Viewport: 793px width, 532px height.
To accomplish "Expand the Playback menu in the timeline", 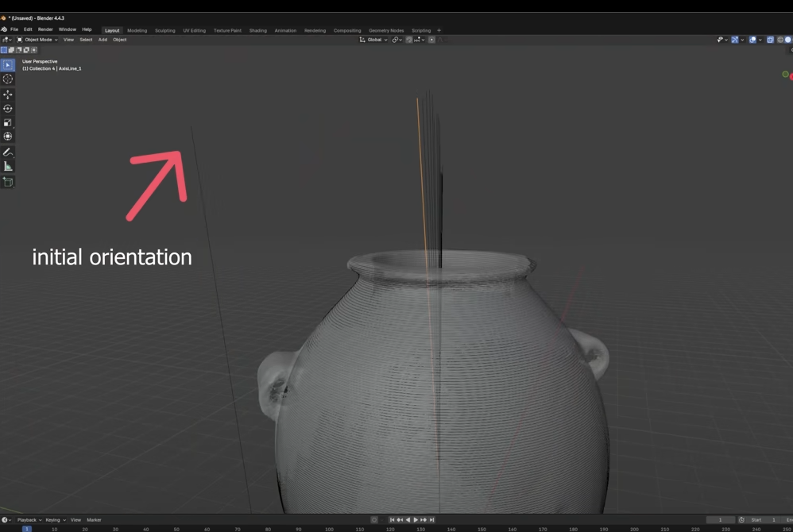I will (28, 520).
